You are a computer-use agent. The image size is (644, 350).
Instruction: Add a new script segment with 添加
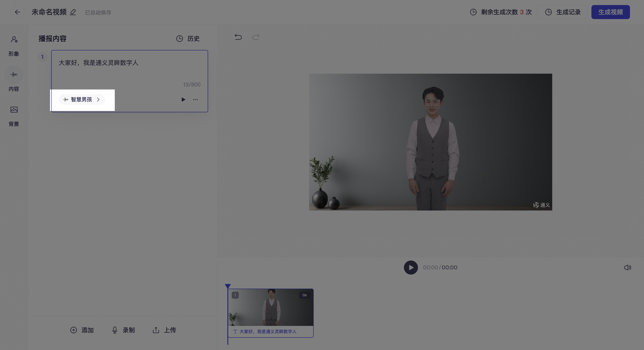point(82,330)
